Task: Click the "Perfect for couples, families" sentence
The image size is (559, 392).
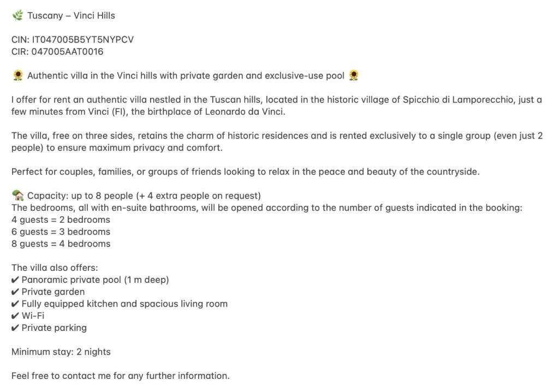Action: click(245, 172)
